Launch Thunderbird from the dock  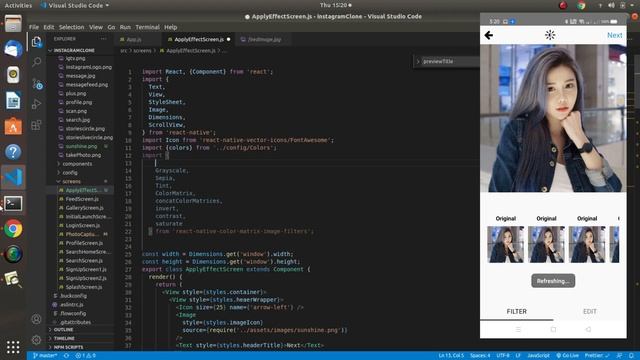click(13, 49)
